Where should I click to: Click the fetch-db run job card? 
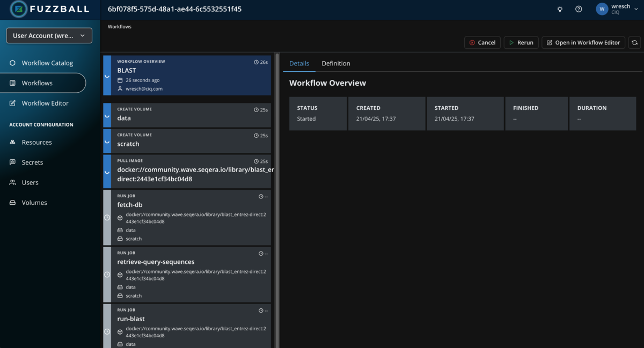[188, 217]
